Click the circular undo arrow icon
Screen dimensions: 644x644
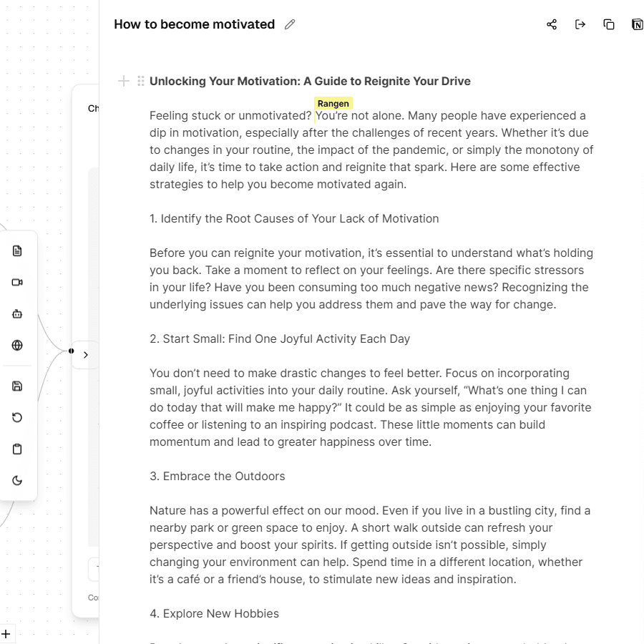pyautogui.click(x=17, y=417)
